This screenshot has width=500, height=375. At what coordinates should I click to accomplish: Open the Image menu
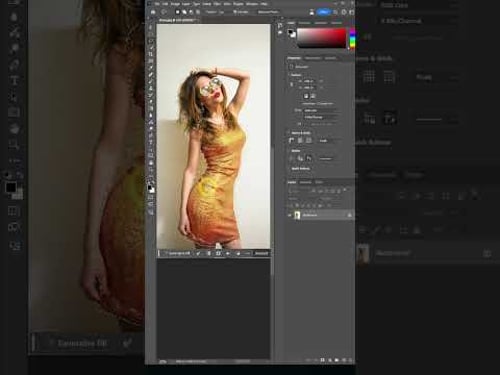tap(175, 4)
